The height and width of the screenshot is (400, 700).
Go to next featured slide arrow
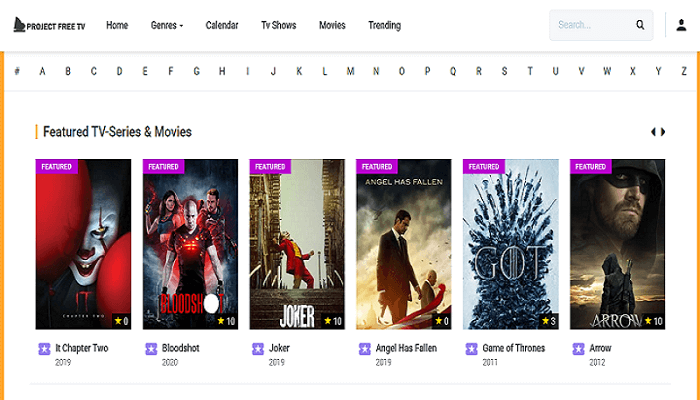click(x=663, y=132)
